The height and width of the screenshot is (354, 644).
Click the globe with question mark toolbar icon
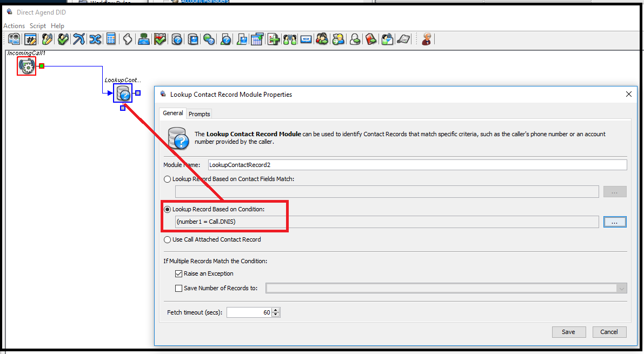pos(209,39)
